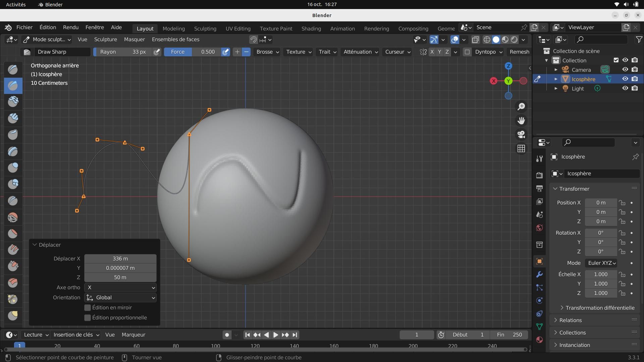644x362 pixels.
Task: Switch to the Sculpting workspace tab
Action: (x=205, y=28)
